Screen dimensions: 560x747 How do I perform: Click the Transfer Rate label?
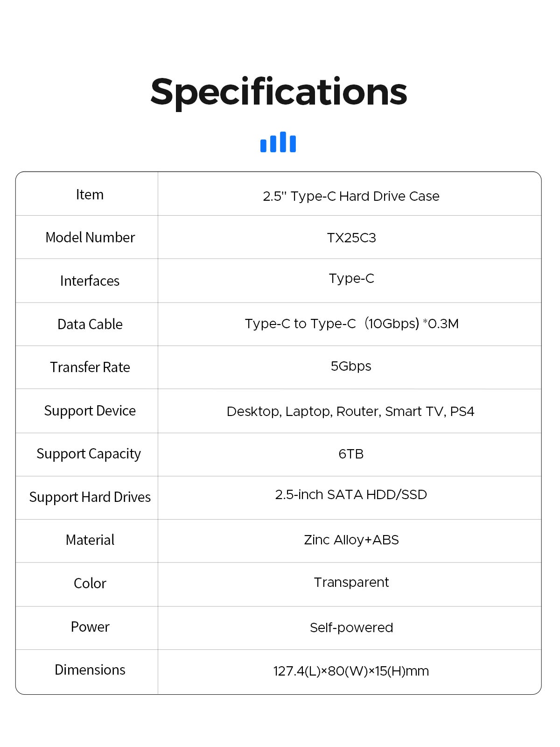90,367
